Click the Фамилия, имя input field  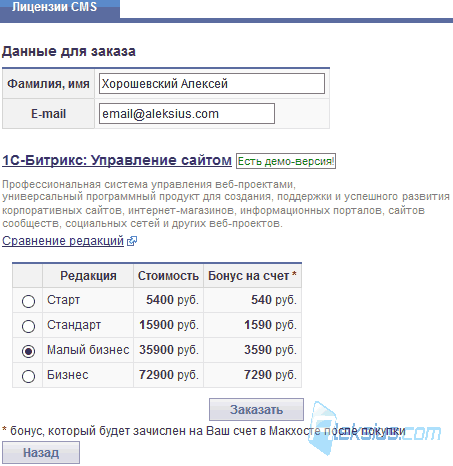[212, 83]
